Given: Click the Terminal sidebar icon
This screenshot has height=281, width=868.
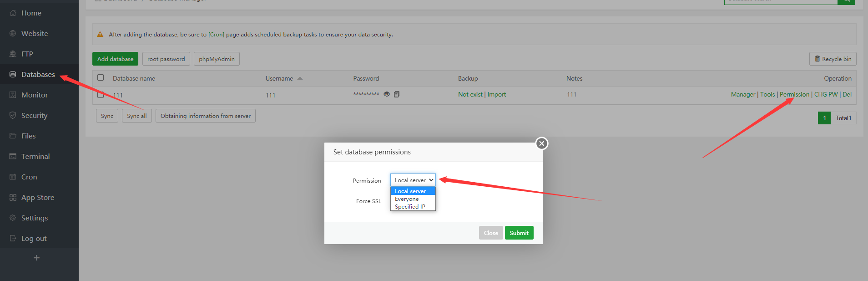Looking at the screenshot, I should coord(13,157).
